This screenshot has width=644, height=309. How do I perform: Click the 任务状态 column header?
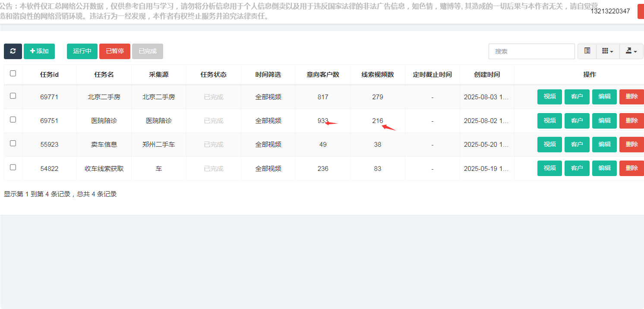point(214,75)
